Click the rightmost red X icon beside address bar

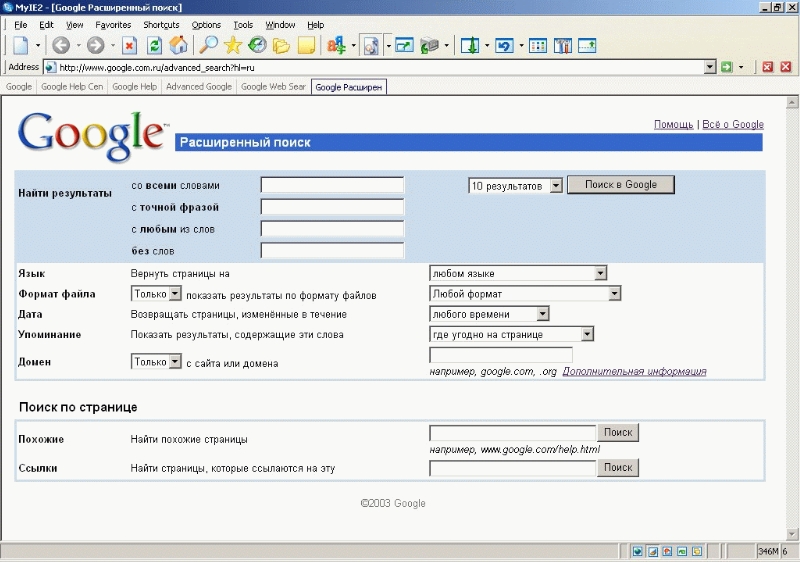786,67
